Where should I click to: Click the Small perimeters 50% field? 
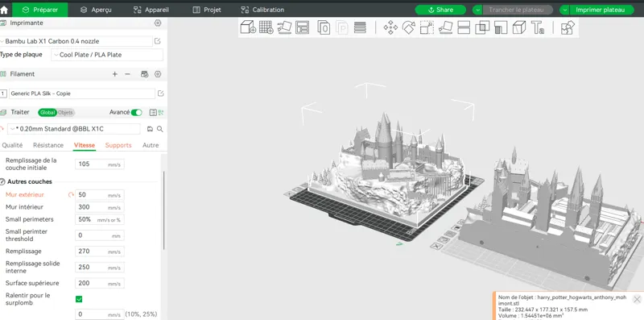coord(99,219)
